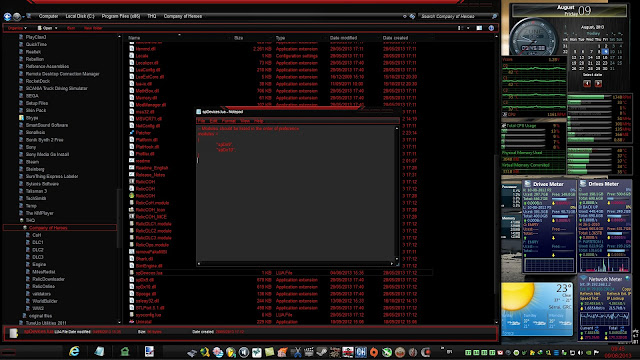Image resolution: width=640 pixels, height=360 pixels.
Task: Select the Steam folder in the tree
Action: coord(32,162)
